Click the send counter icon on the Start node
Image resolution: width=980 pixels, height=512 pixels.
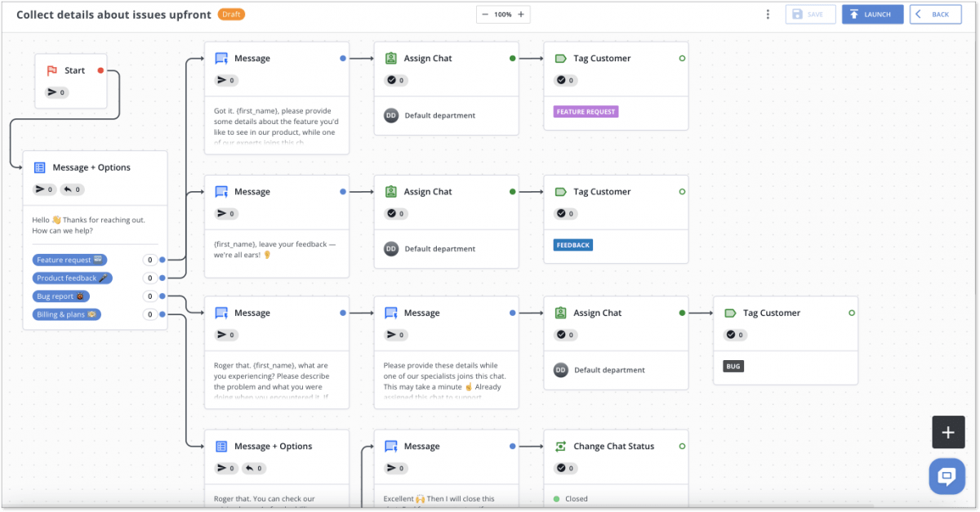52,92
